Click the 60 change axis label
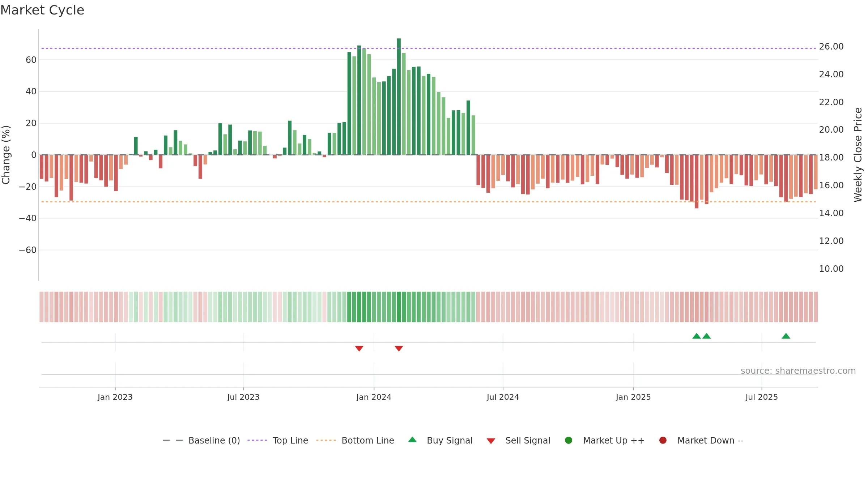This screenshot has height=488, width=868. 31,60
